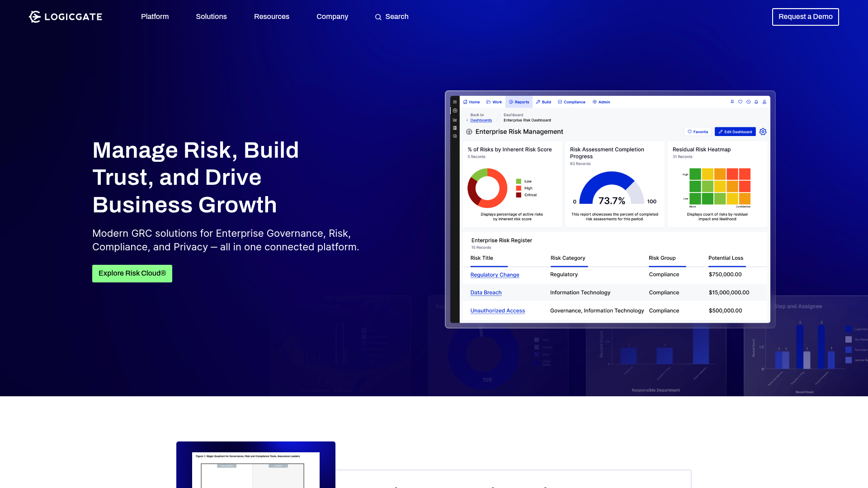
Task: Open the notifications bell icon
Action: click(756, 102)
